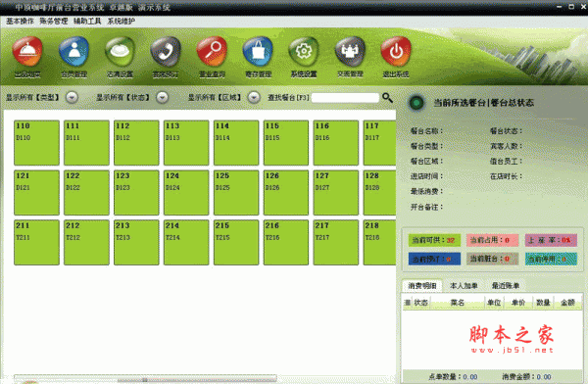Click the 数量 column header

[543, 303]
